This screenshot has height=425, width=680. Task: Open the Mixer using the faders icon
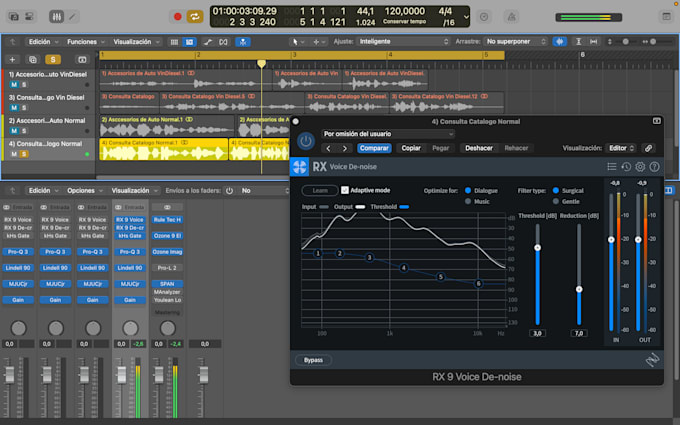[x=56, y=16]
